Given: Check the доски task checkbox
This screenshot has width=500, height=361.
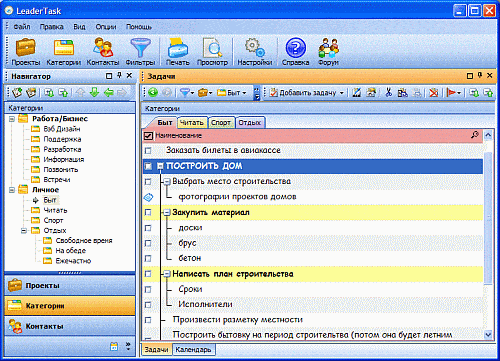Looking at the screenshot, I should click(x=148, y=228).
